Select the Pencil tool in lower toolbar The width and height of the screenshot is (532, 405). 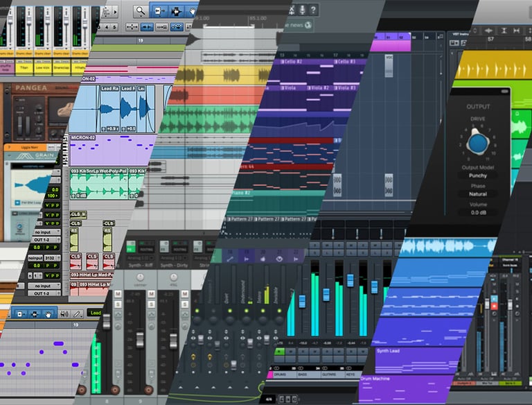click(78, 314)
